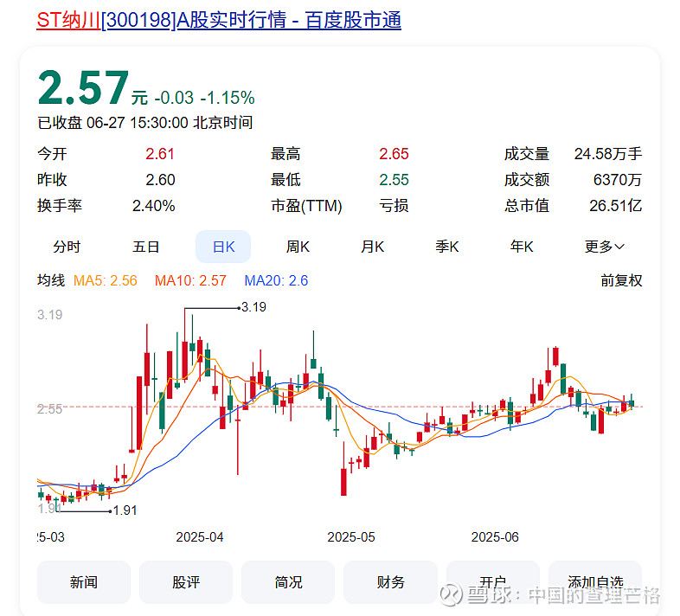Screen dimensions: 680x616
Task: Click the 开户 button
Action: (x=492, y=582)
